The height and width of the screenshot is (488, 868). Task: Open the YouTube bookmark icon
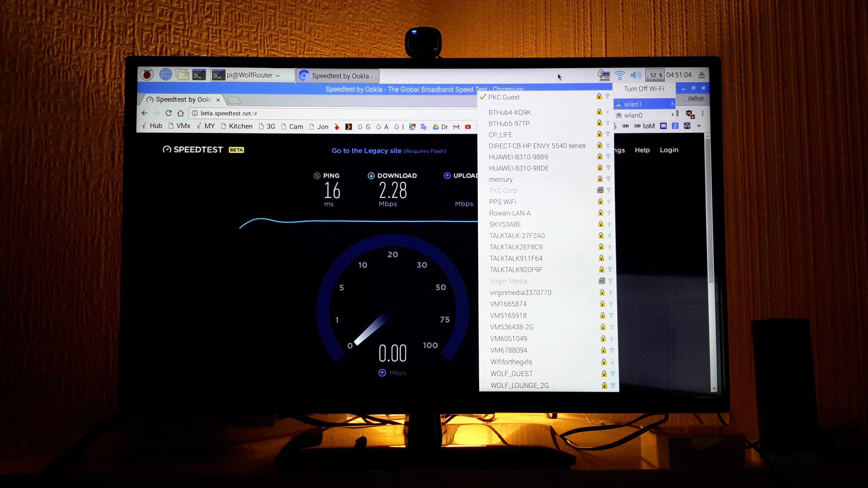click(468, 127)
